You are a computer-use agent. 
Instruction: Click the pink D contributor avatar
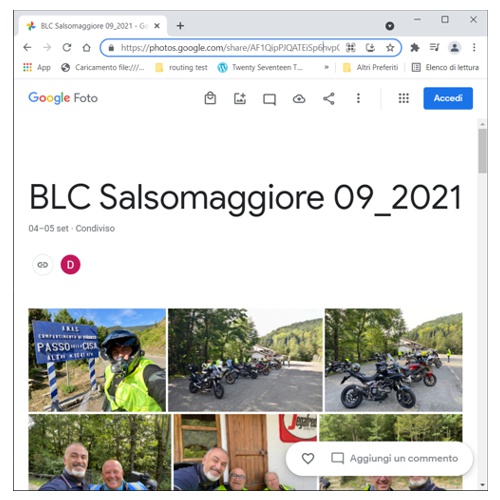pyautogui.click(x=70, y=265)
